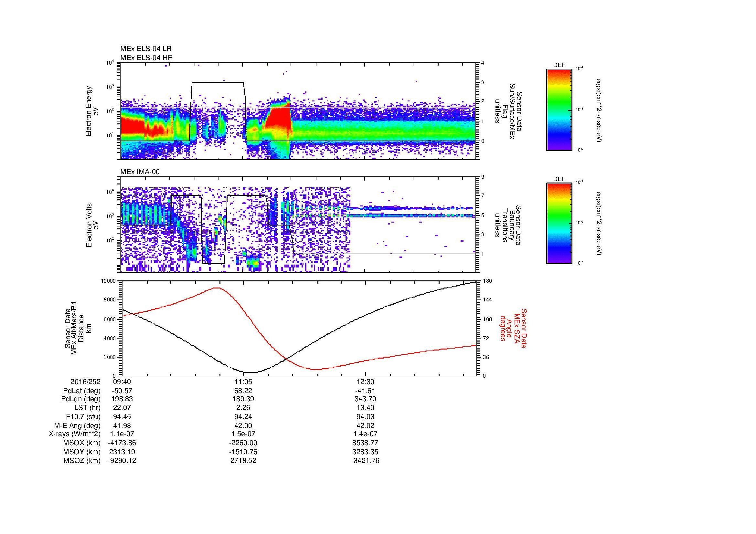Click the time tick '11:05'
This screenshot has width=756, height=534.
pos(243,382)
